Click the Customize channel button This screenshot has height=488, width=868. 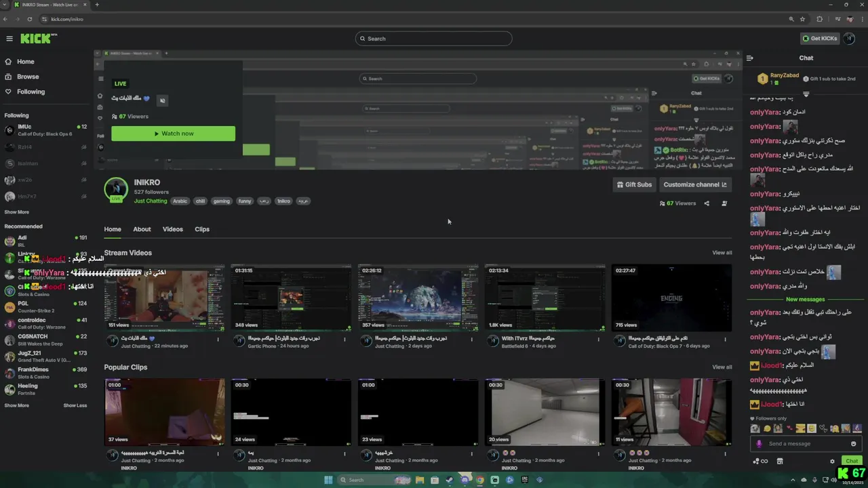(x=695, y=184)
